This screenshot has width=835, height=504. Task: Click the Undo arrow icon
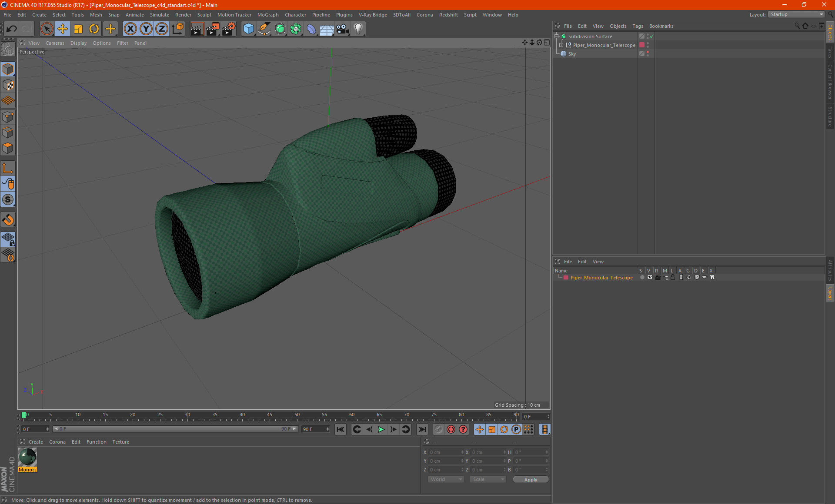[11, 29]
